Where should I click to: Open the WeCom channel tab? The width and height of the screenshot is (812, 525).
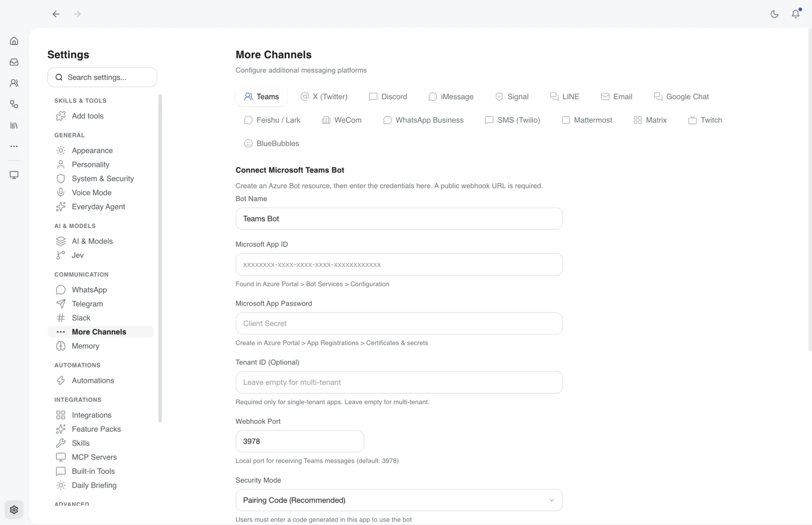[342, 120]
